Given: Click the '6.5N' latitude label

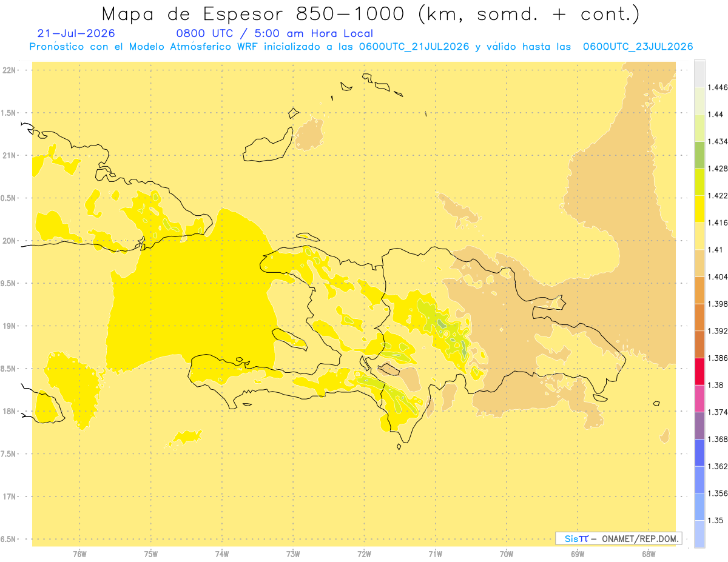Looking at the screenshot, I should click(x=9, y=539).
